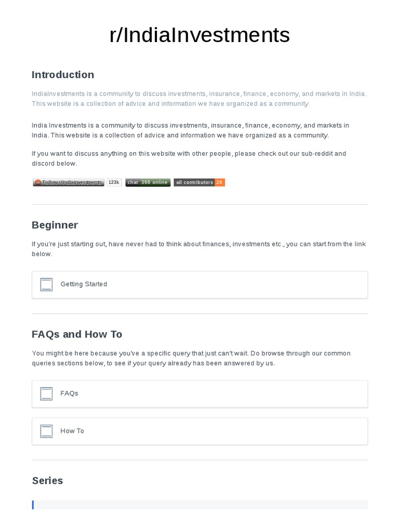Click the Reddit logo icon in Follow badge

[37, 182]
